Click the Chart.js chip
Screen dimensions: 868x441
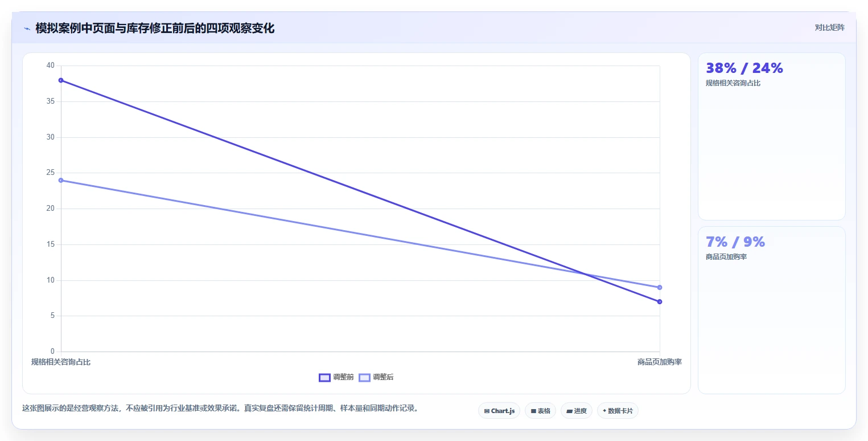pyautogui.click(x=499, y=411)
